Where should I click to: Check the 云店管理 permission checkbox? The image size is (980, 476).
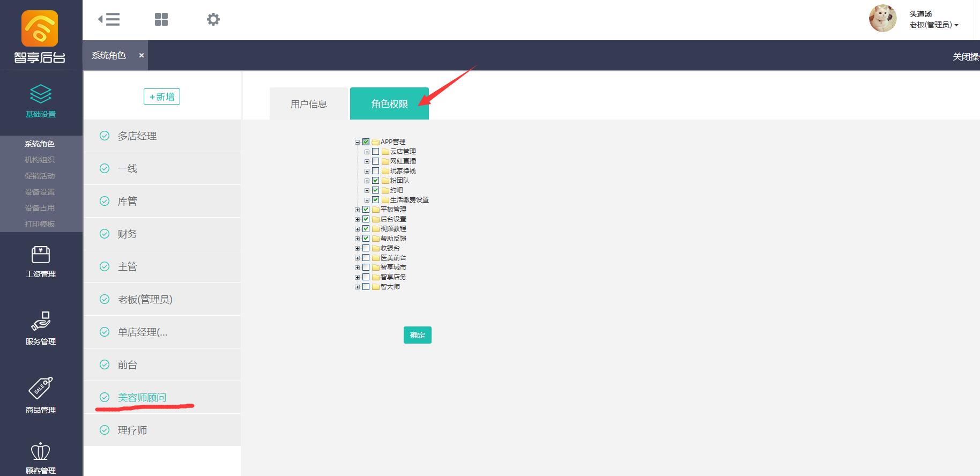(x=376, y=152)
